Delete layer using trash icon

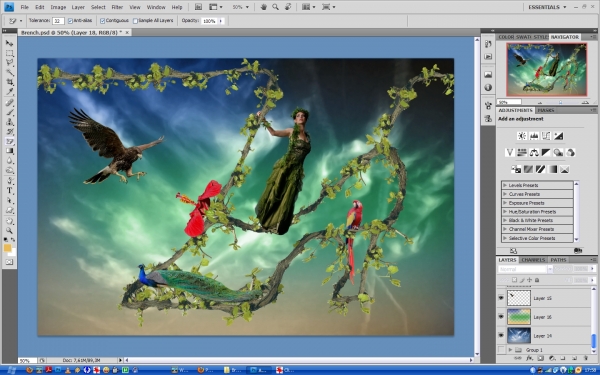pos(586,359)
